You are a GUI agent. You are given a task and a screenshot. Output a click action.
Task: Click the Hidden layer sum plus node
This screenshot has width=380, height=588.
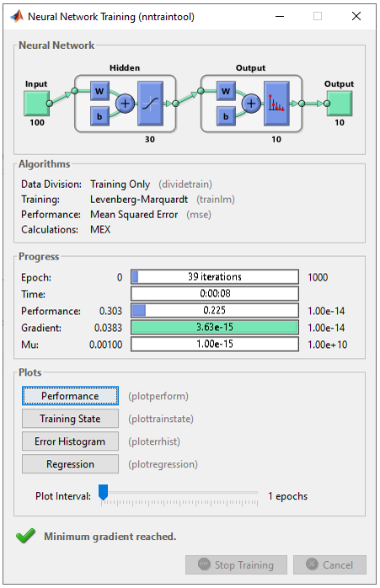pos(125,104)
